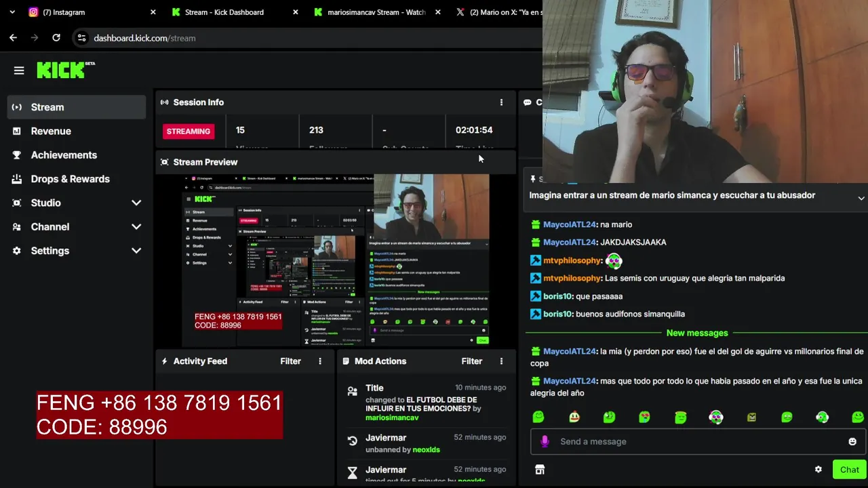Open Activity Feed three-dot menu
The image size is (868, 488).
(320, 361)
